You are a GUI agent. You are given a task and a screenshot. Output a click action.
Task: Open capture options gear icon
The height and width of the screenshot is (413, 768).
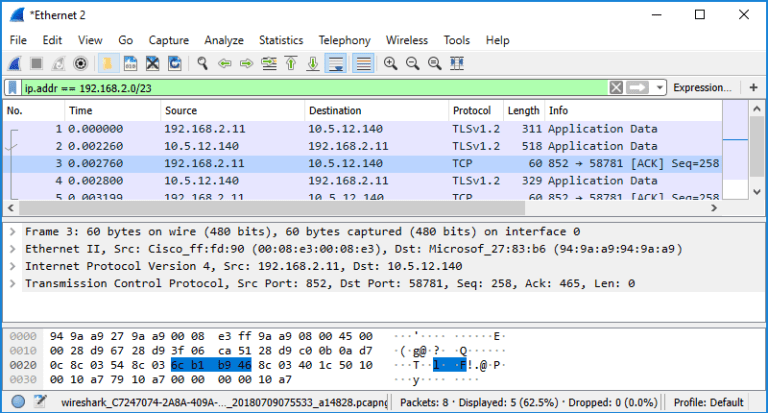[80, 64]
